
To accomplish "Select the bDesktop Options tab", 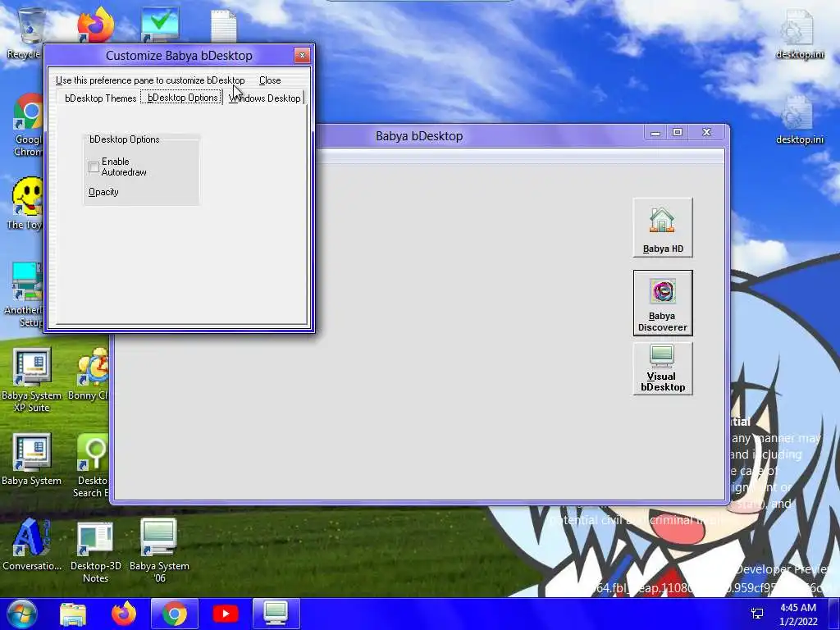I will (182, 98).
